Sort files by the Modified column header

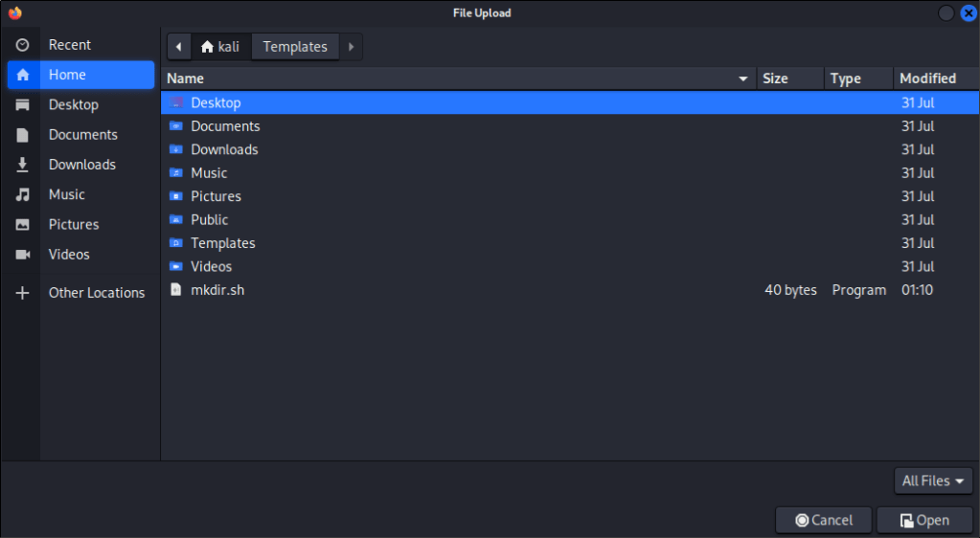tap(927, 78)
